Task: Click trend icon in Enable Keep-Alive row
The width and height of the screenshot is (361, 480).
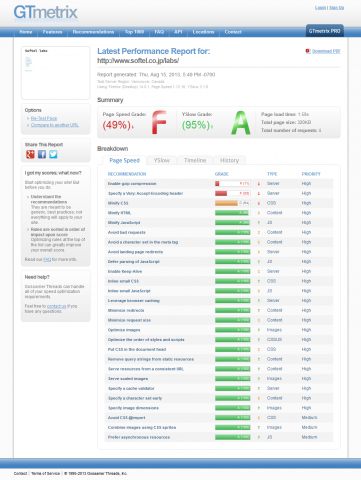Action: pyautogui.click(x=259, y=271)
